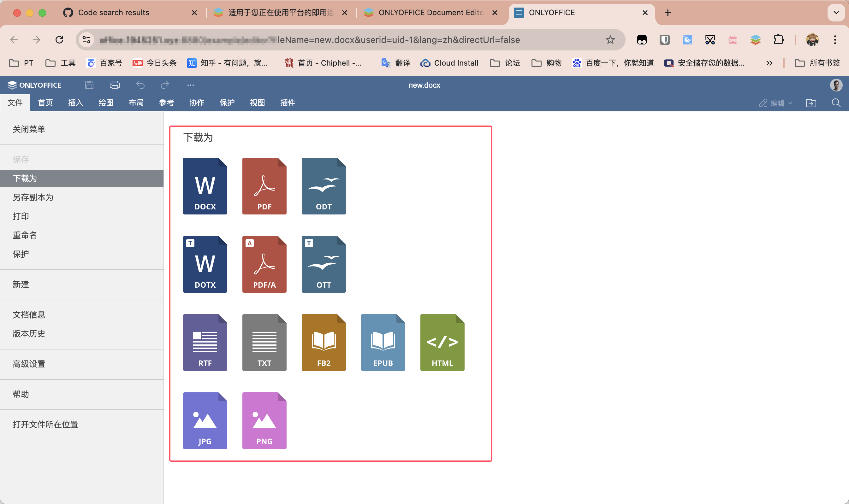Show hidden bookmarks with the chevron

(769, 63)
